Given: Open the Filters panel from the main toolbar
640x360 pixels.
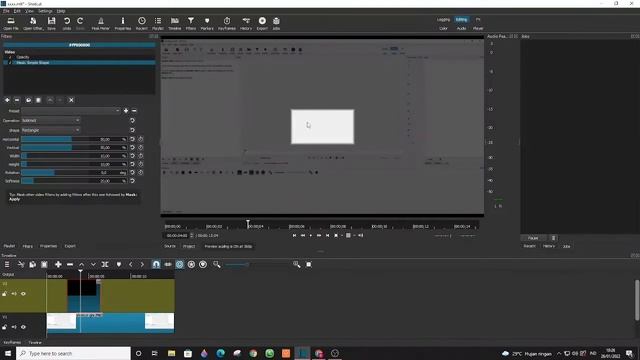Looking at the screenshot, I should pos(191,23).
